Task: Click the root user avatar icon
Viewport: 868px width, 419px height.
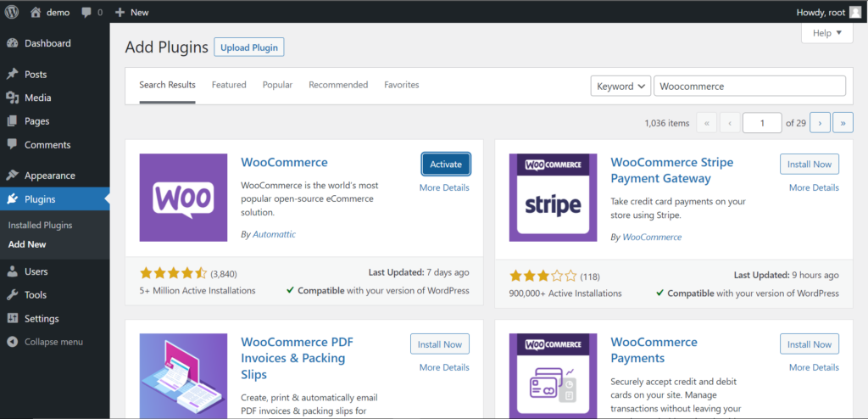Action: (x=854, y=12)
